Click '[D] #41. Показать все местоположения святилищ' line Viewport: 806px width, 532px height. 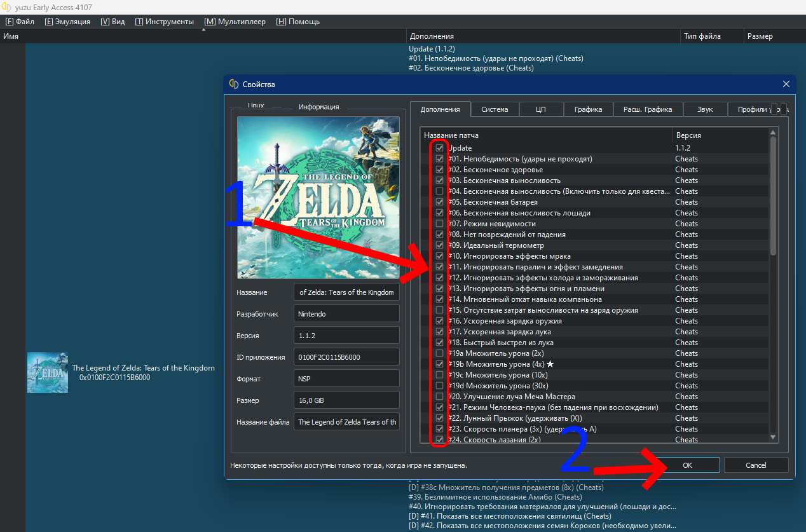[510, 516]
